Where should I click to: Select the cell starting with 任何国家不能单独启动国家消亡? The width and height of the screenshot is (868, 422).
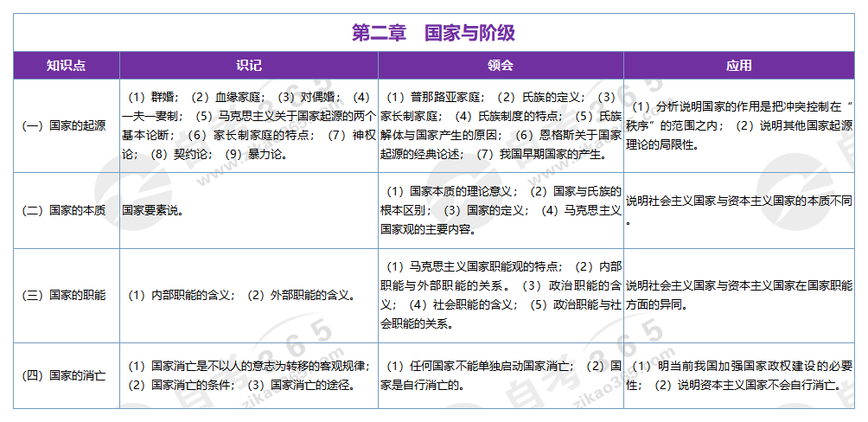click(x=500, y=375)
